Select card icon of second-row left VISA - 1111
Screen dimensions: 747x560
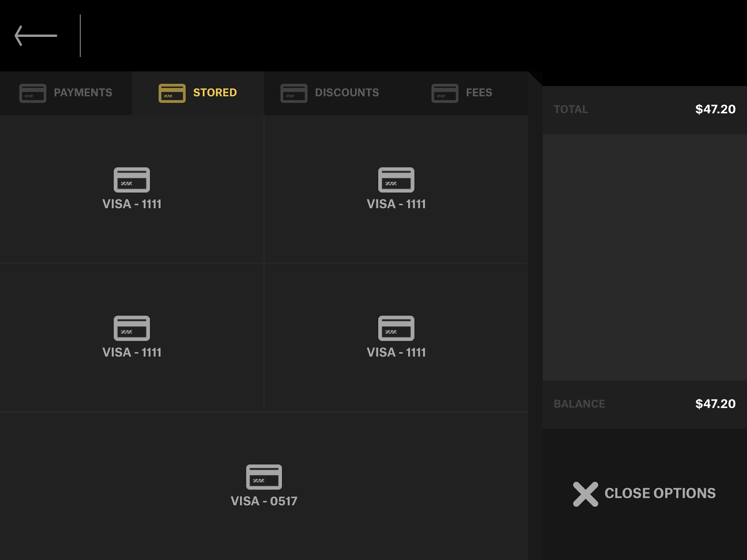[132, 328]
